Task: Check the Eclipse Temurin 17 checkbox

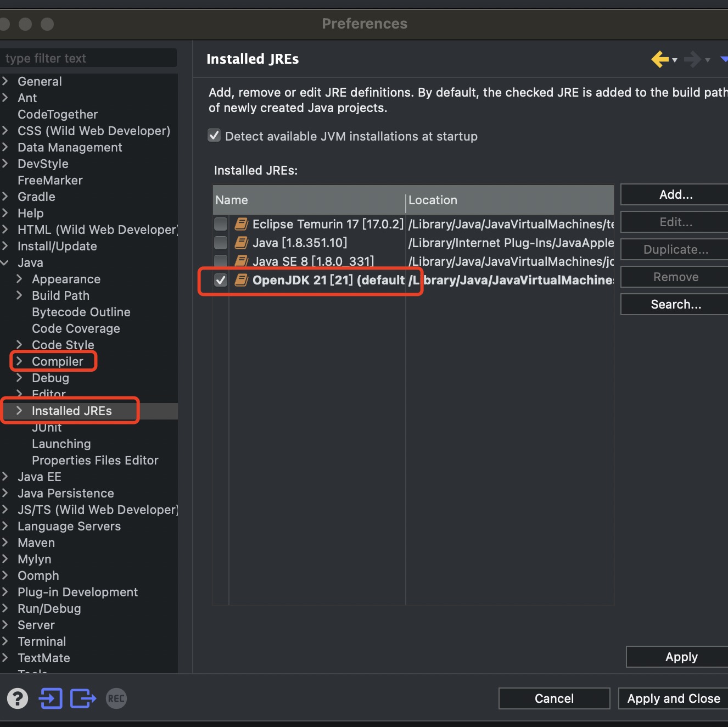Action: (221, 224)
